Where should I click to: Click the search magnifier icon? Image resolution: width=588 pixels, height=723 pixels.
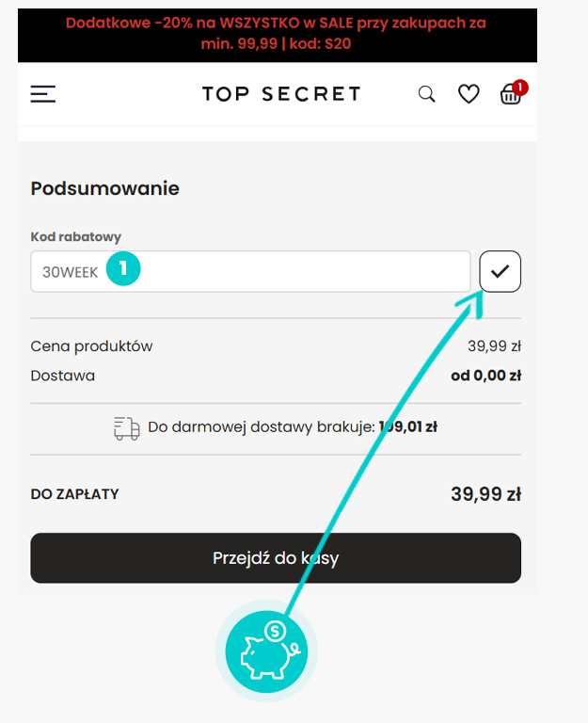pyautogui.click(x=426, y=94)
